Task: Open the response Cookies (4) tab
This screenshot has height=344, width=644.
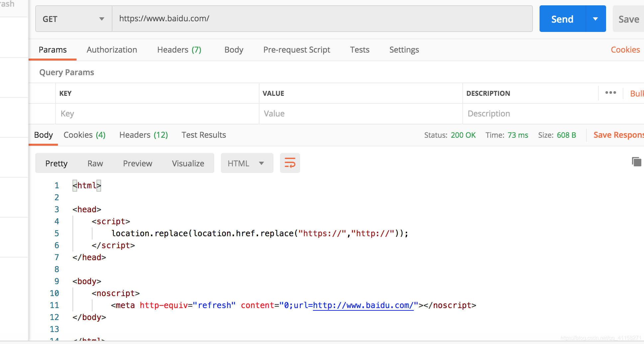Action: pos(84,135)
